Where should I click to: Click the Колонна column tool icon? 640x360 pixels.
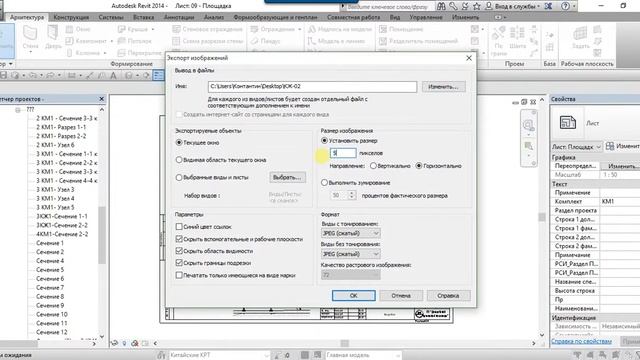click(x=69, y=53)
